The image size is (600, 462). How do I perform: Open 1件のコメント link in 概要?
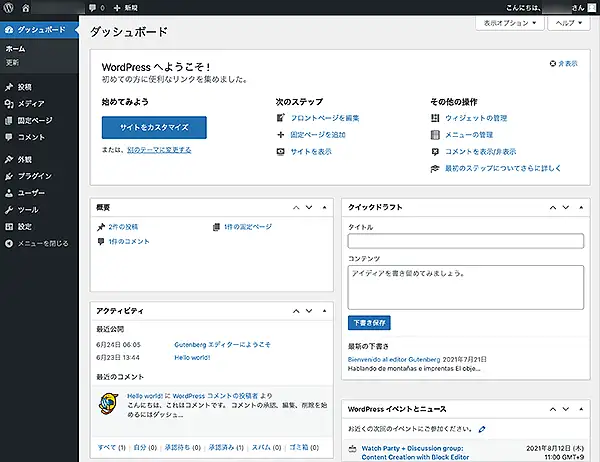pyautogui.click(x=129, y=242)
